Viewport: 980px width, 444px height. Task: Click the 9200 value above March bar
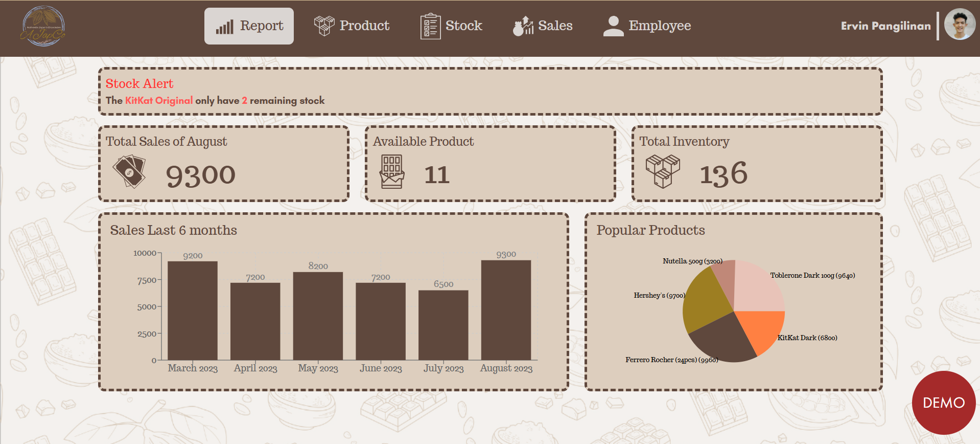[x=193, y=256]
